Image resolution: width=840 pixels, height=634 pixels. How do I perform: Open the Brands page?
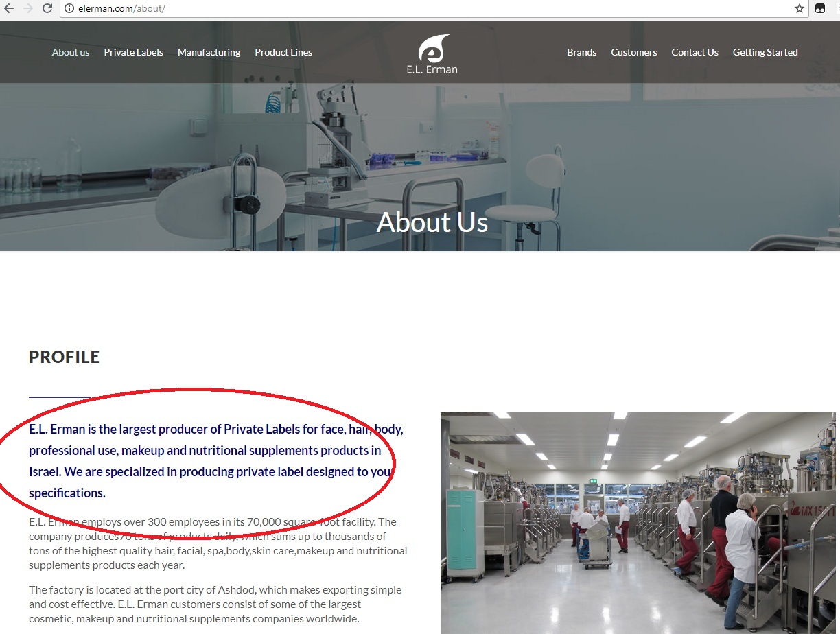(x=582, y=52)
